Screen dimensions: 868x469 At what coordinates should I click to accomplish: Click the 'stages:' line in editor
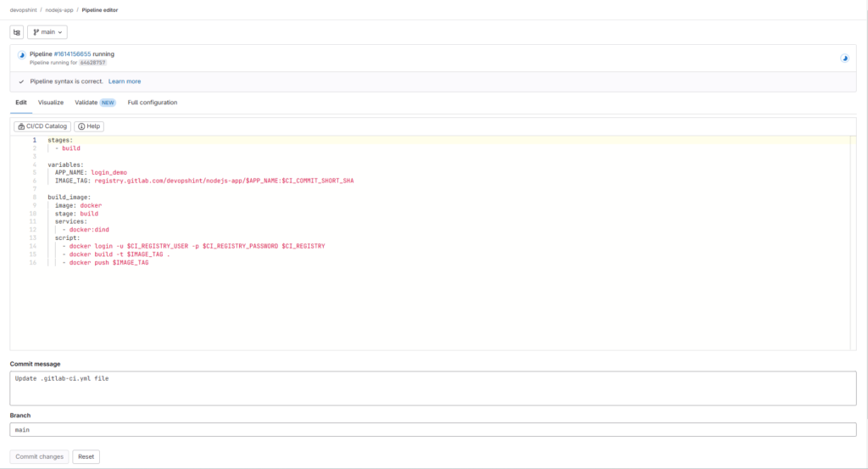[60, 140]
